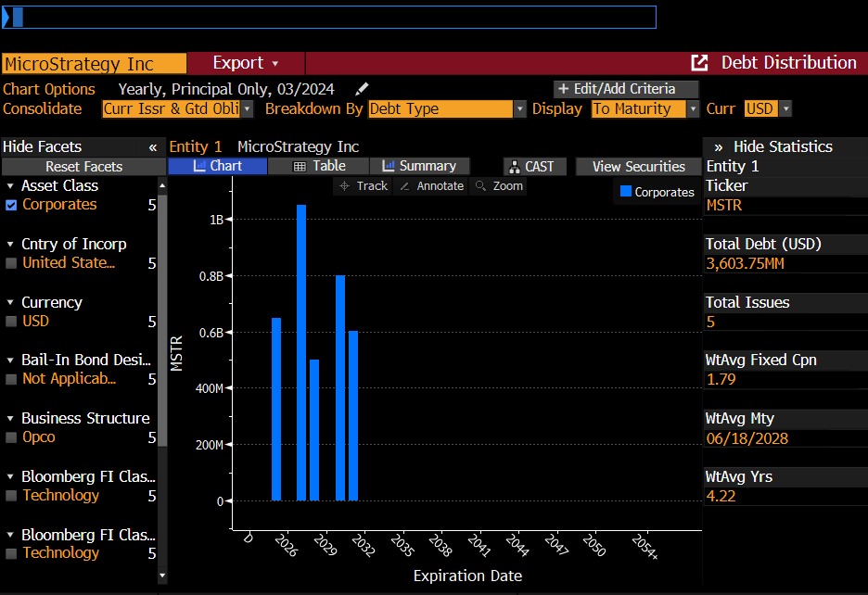Check the bottom Technology classification checkbox
Screen dimensions: 868x595
click(x=11, y=553)
